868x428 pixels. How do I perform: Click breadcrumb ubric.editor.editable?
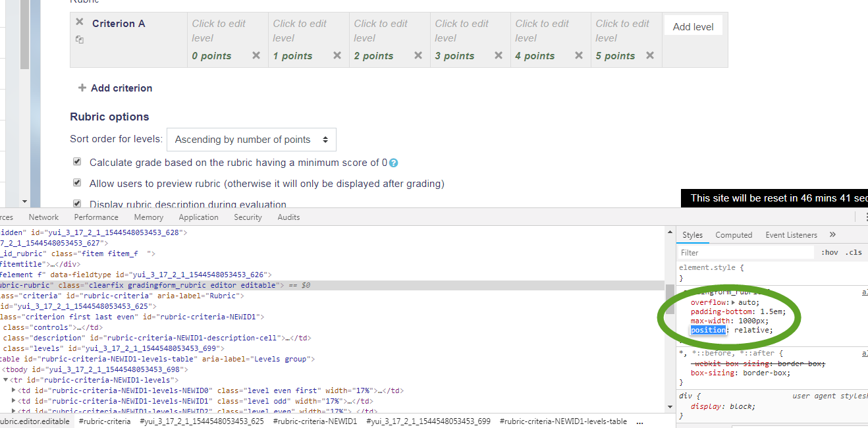[35, 421]
